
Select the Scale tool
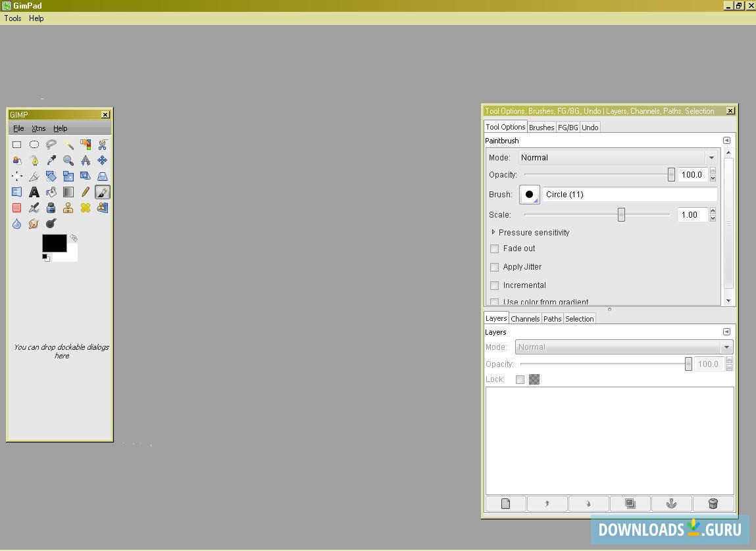(x=68, y=176)
